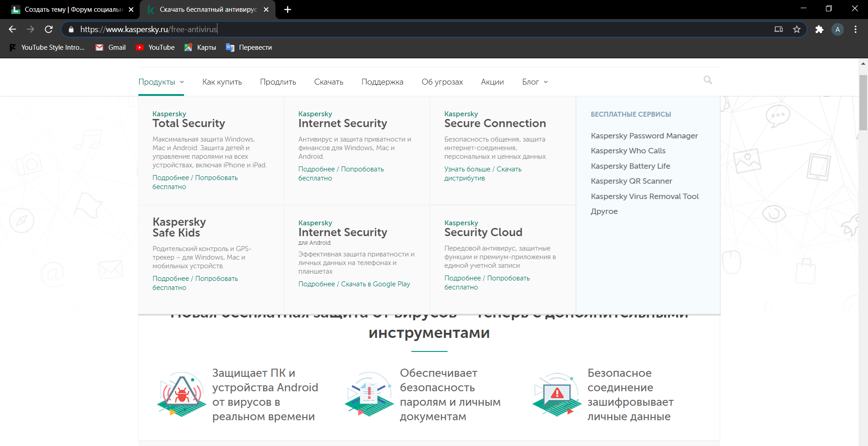
Task: Reload the current page
Action: (x=49, y=29)
